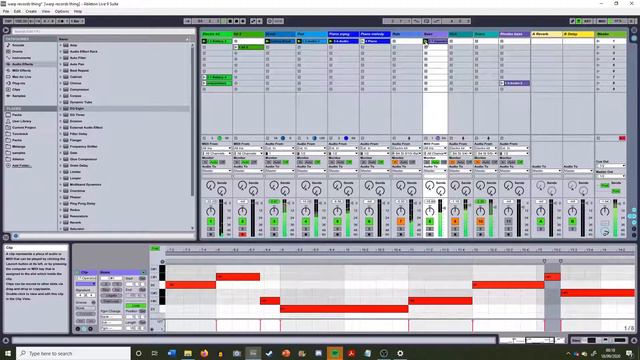Toggle the Fold button in the MIDI editor

pyautogui.click(x=155, y=249)
